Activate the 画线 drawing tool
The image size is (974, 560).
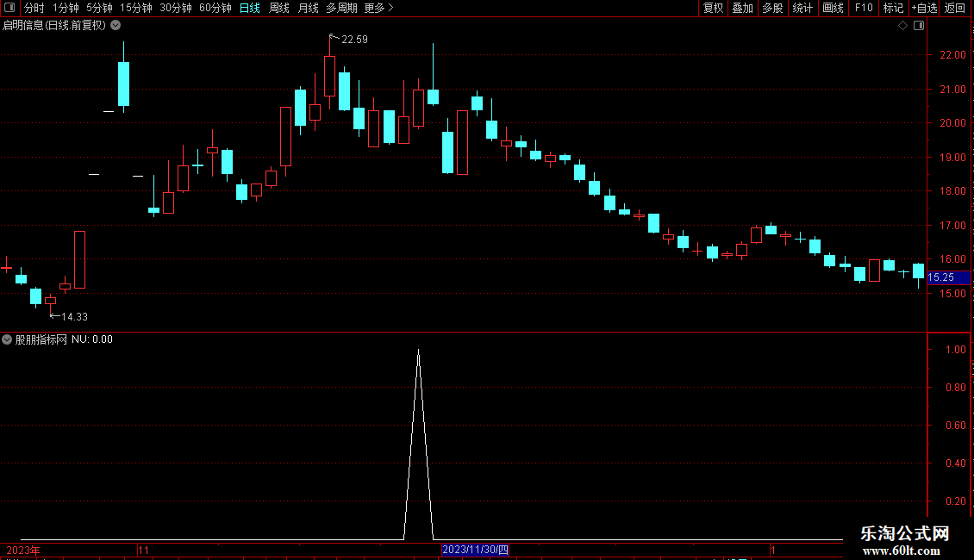833,8
